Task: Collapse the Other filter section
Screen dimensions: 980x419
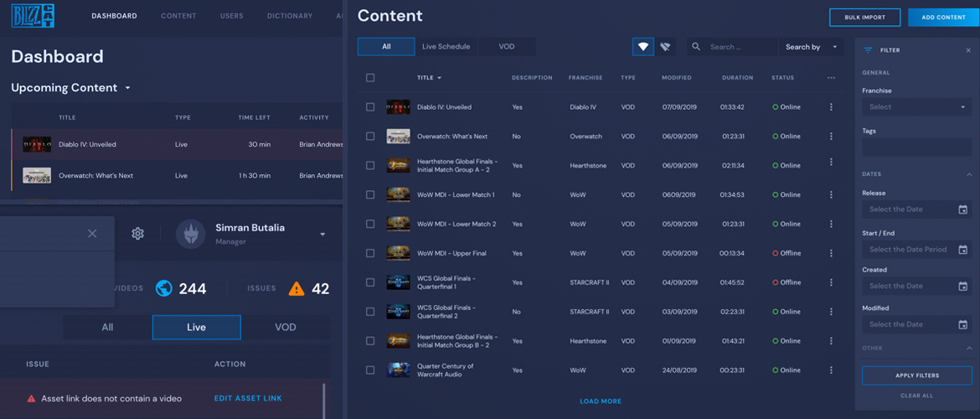Action: pos(969,348)
